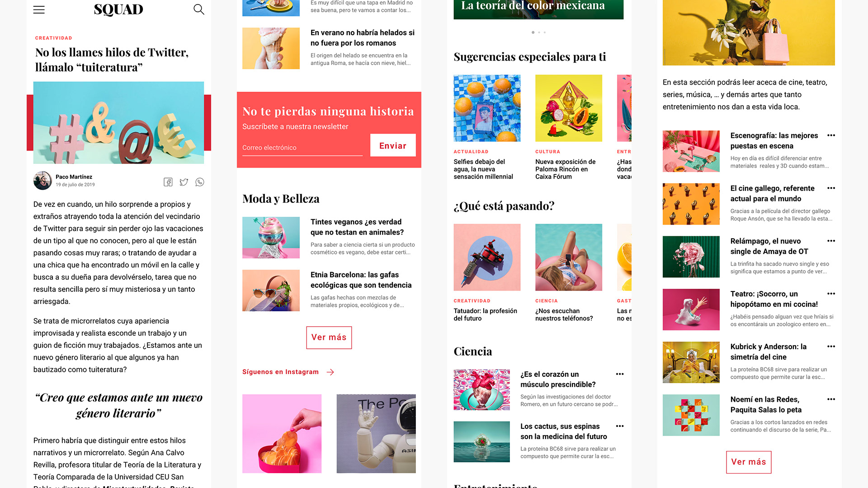The image size is (868, 488).
Task: Open three-dot menu for Kubrick y Anderson
Action: click(831, 347)
